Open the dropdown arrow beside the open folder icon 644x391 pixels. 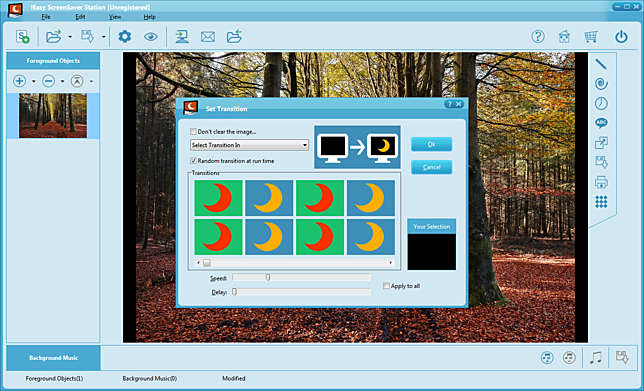point(70,37)
